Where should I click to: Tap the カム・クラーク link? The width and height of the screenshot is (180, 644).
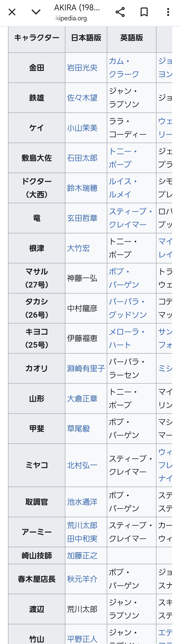(x=124, y=68)
